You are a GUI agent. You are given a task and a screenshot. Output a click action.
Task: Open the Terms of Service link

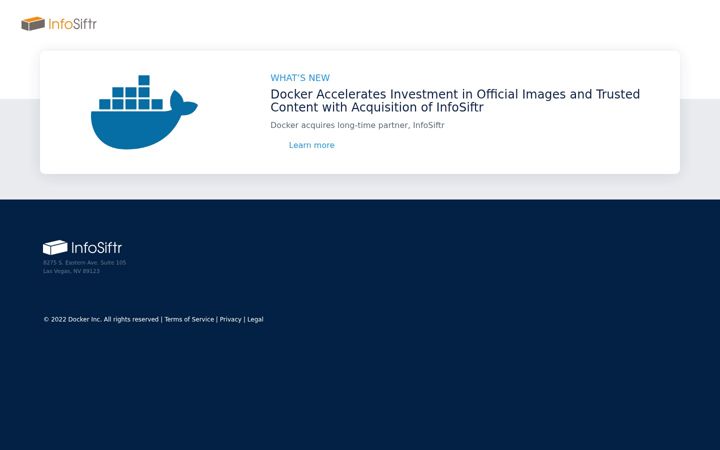pos(189,319)
